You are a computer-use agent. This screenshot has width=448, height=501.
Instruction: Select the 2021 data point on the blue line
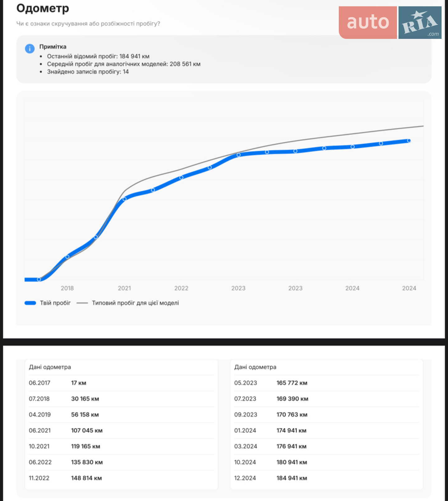coord(124,199)
